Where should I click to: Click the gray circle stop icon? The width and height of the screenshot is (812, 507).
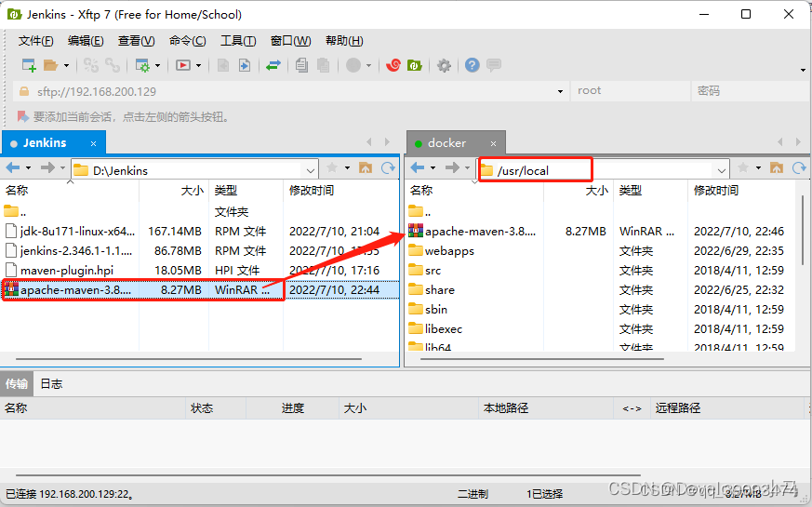353,65
